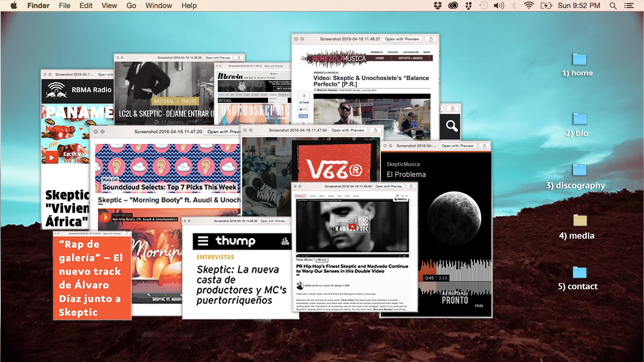Viewport: 644px width, 362px height.
Task: Click the ENTREVISTAS category label
Action: point(215,257)
